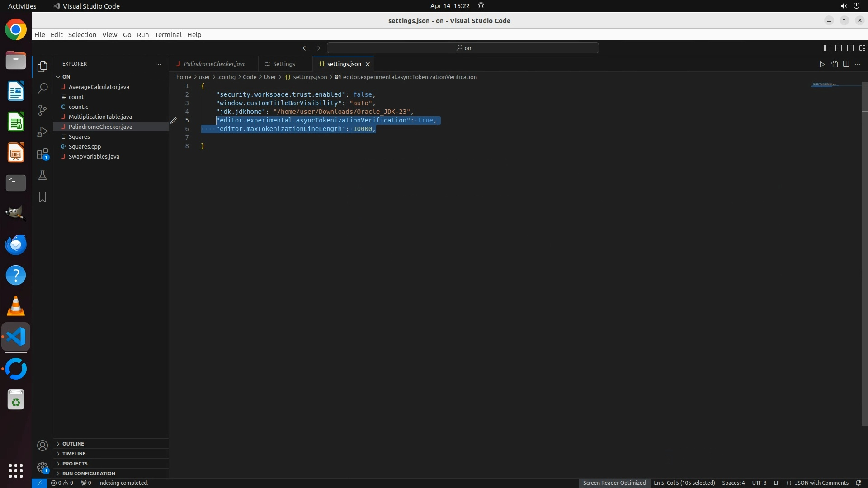The image size is (868, 488).
Task: Click Spaces: 4 indentation in status bar
Action: 733,483
